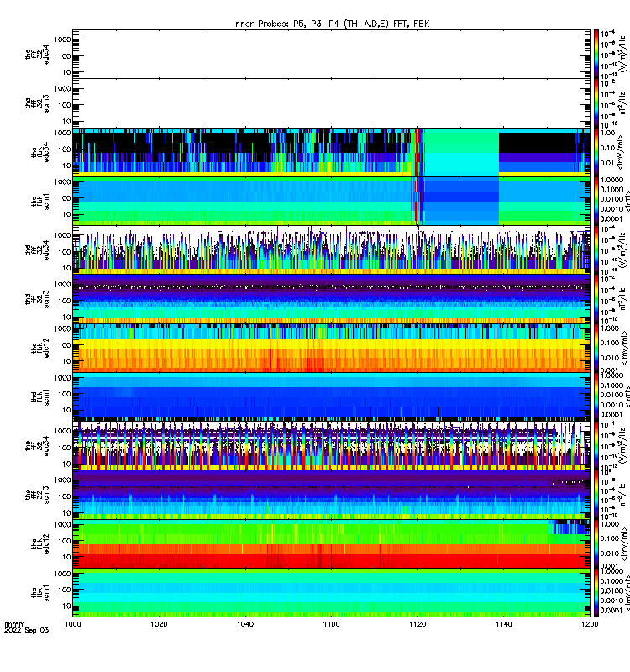Click the tha fbk edc34 spectrogram panel

331,152
